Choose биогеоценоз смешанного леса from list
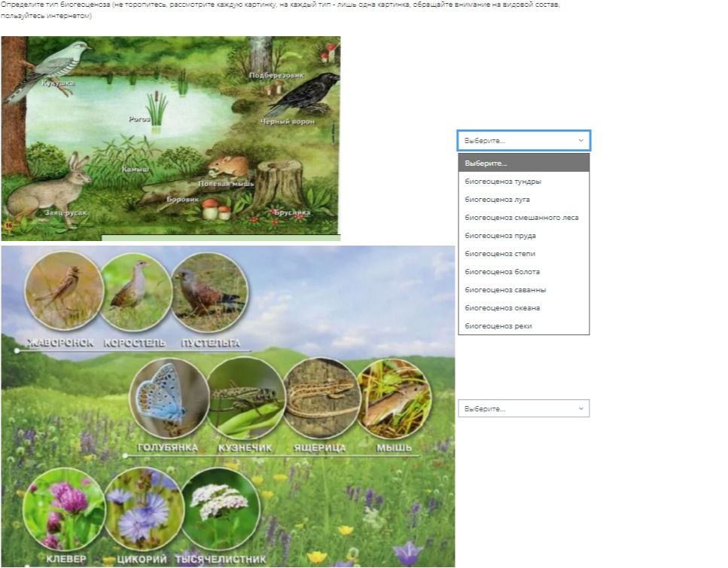Viewport: 728px width, 568px height. pos(524,218)
